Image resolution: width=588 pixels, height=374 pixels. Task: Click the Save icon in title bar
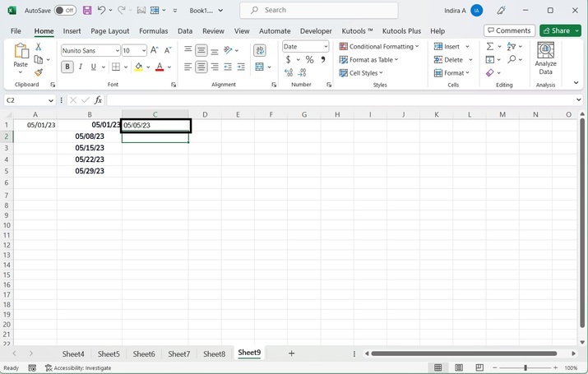coord(87,11)
